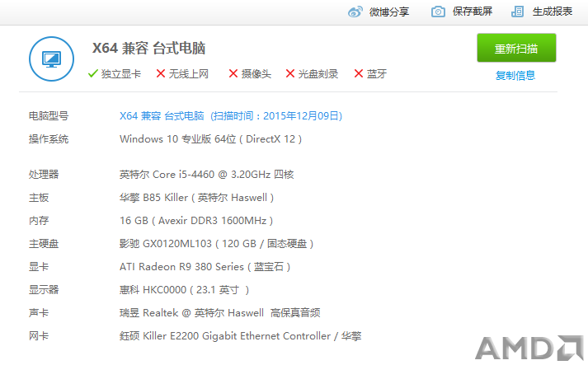Select the ATI Radeon R9 380 value
Image resolution: width=588 pixels, height=365 pixels.
pos(205,267)
